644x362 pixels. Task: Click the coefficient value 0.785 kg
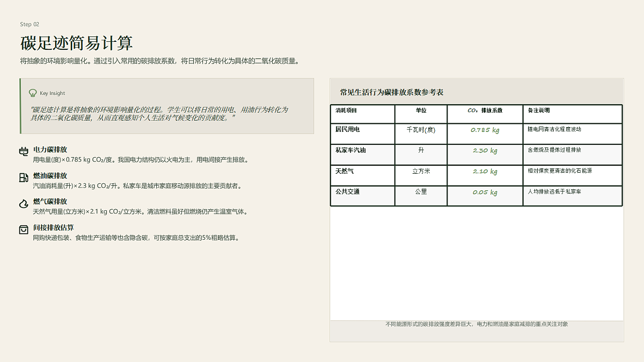coord(485,130)
